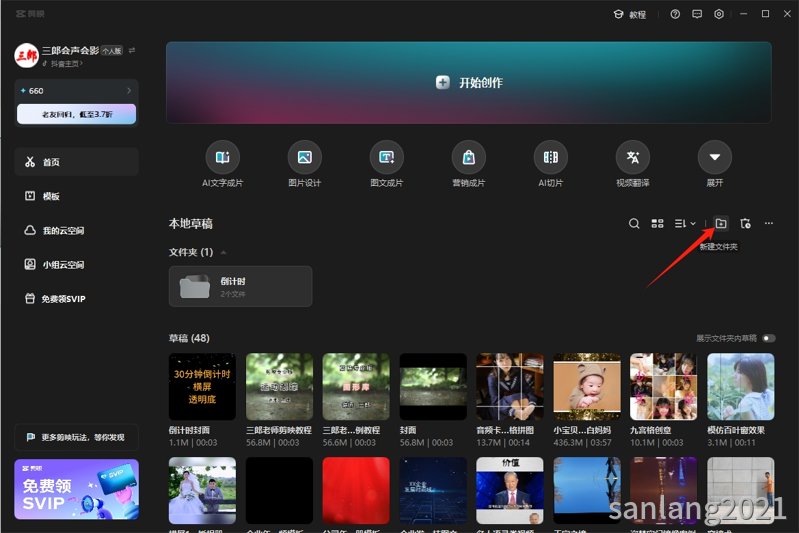Open the draft sort order dropdown

(685, 224)
